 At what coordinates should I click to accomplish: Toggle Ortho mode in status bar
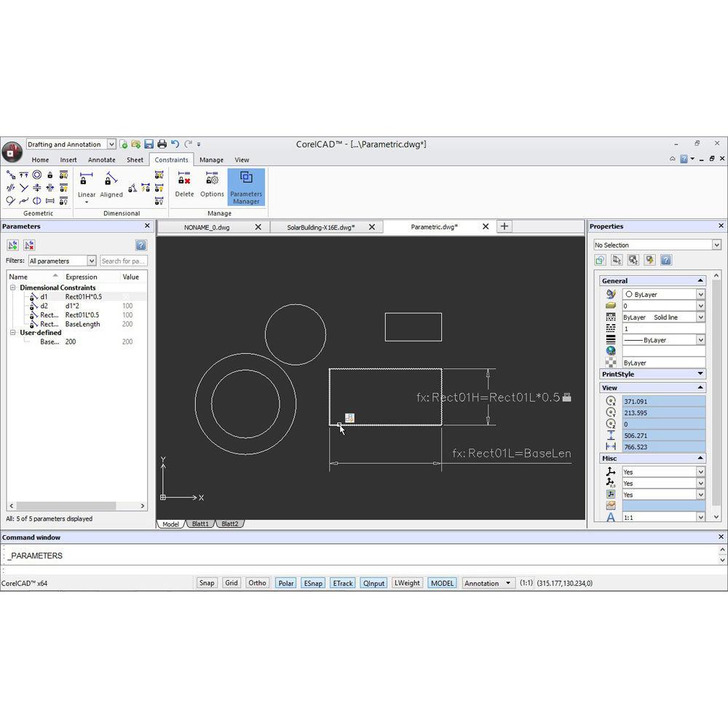click(x=257, y=583)
